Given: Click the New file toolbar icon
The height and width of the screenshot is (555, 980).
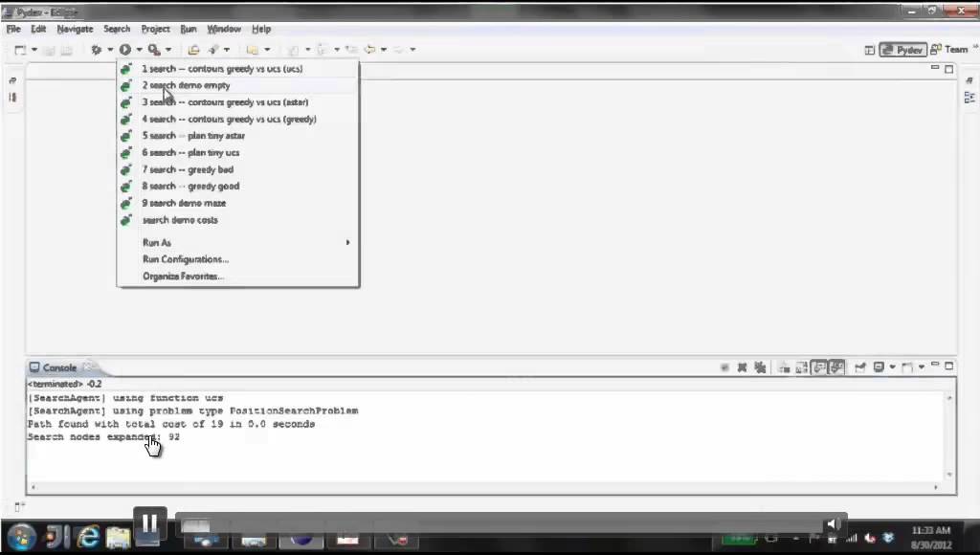Looking at the screenshot, I should tap(20, 50).
